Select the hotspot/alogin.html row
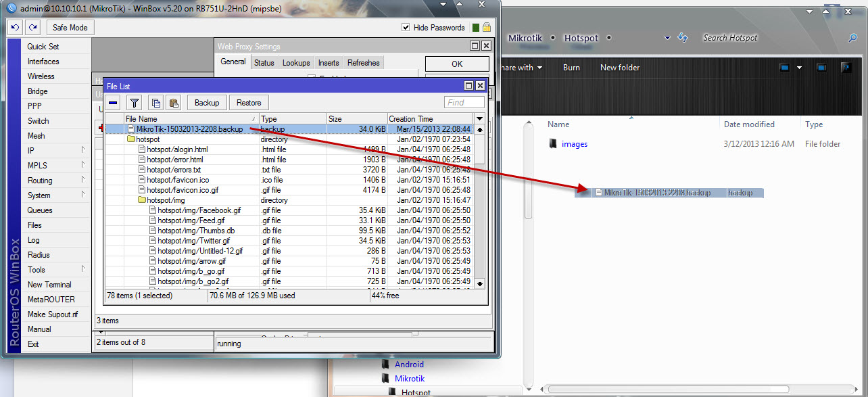 289,149
